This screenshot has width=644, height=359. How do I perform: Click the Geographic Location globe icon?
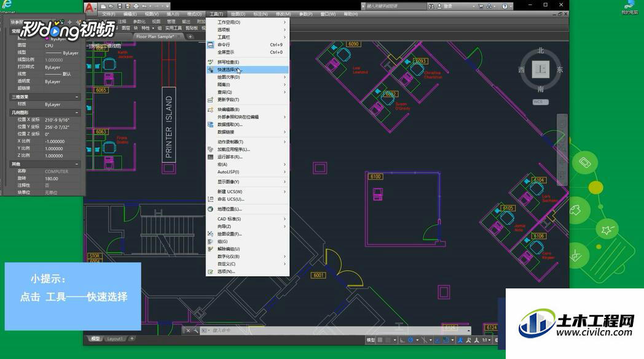pyautogui.click(x=211, y=209)
